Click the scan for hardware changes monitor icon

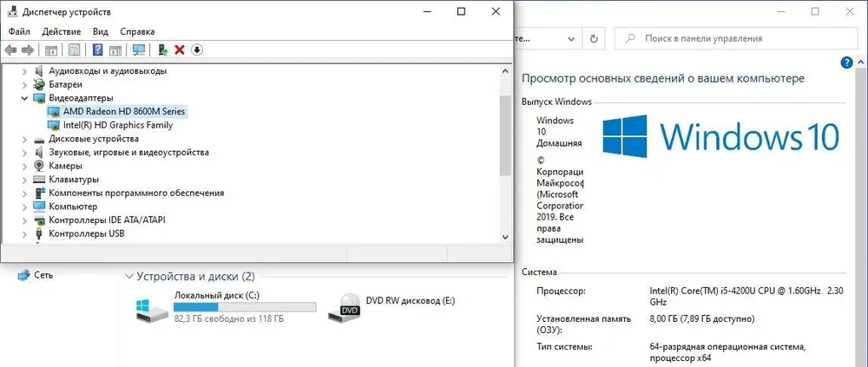point(139,50)
